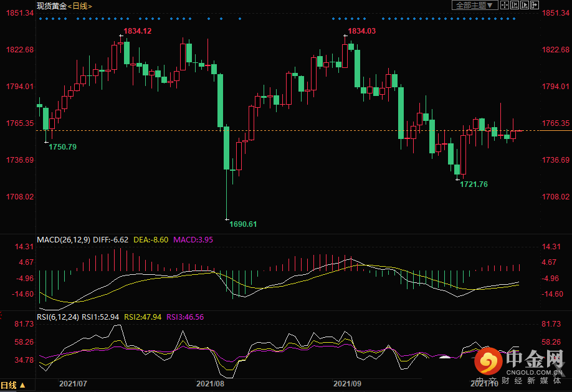Click left MACD axis value -14.60

pos(22,294)
